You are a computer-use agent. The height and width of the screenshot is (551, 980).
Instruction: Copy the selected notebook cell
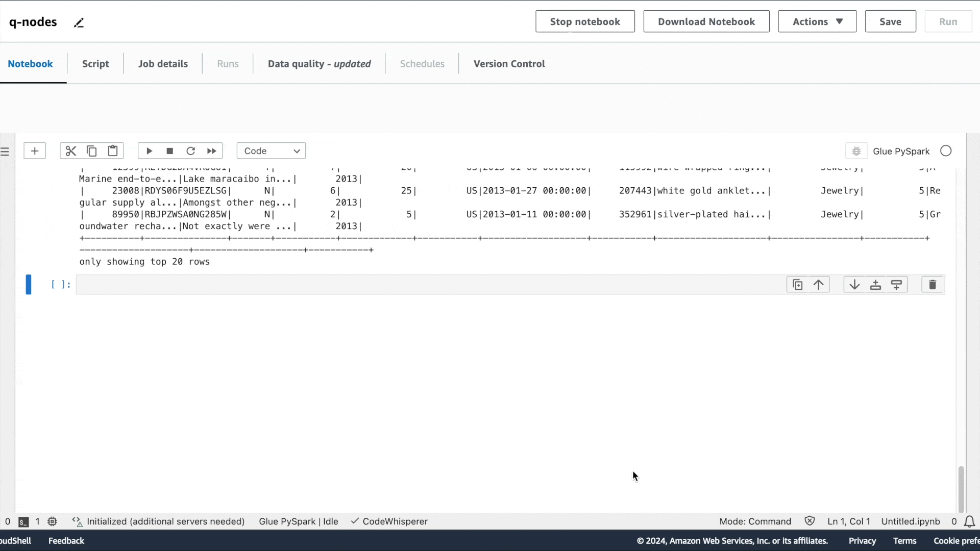pos(92,151)
